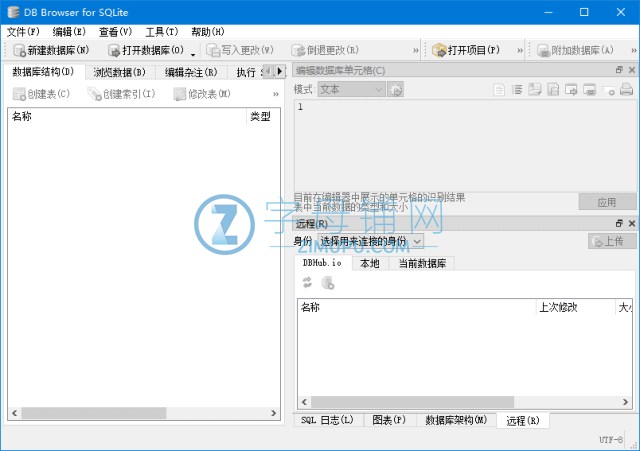640x451 pixels.
Task: Switch to the 图表 bottom tab
Action: click(389, 420)
